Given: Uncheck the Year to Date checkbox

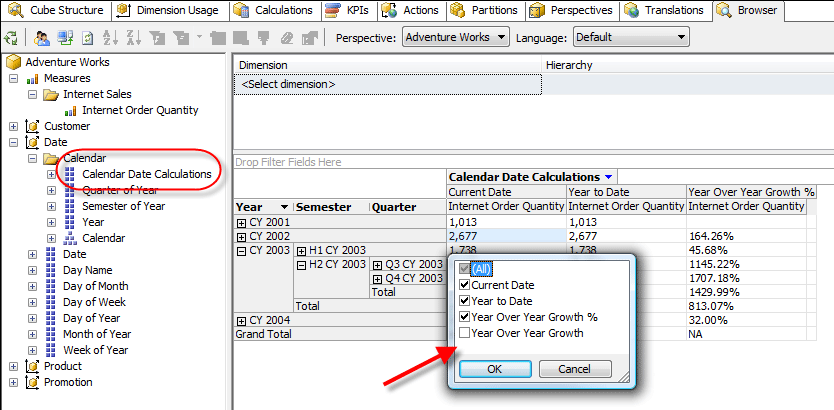Looking at the screenshot, I should pos(465,302).
